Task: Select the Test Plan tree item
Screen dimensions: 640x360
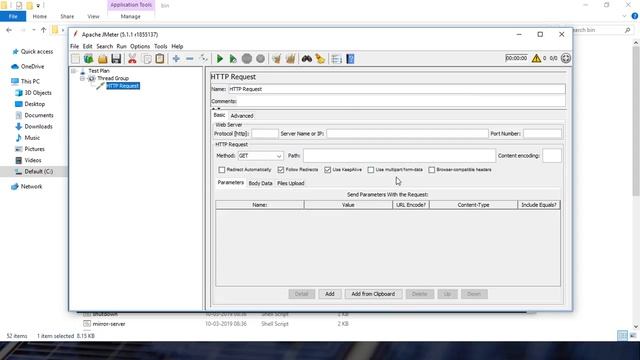Action: [99, 71]
